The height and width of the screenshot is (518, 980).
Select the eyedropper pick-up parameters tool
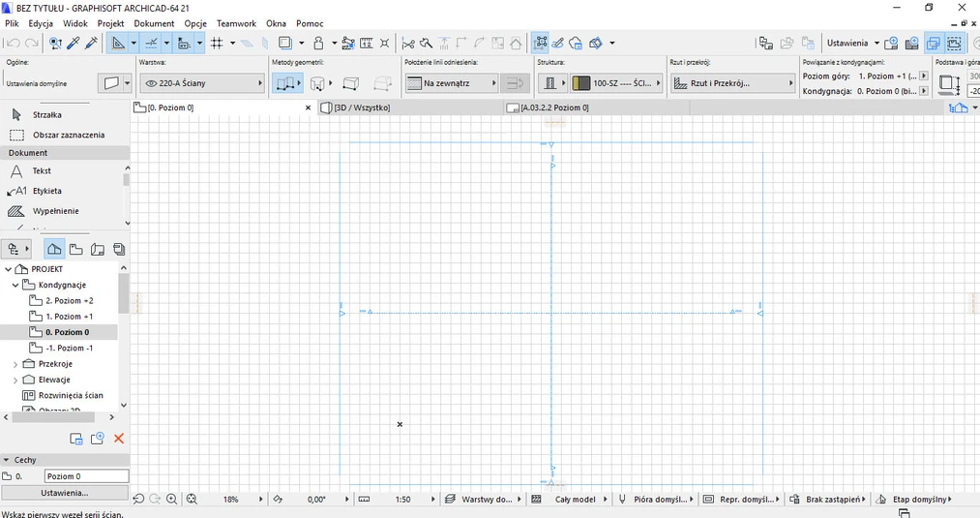coord(73,43)
